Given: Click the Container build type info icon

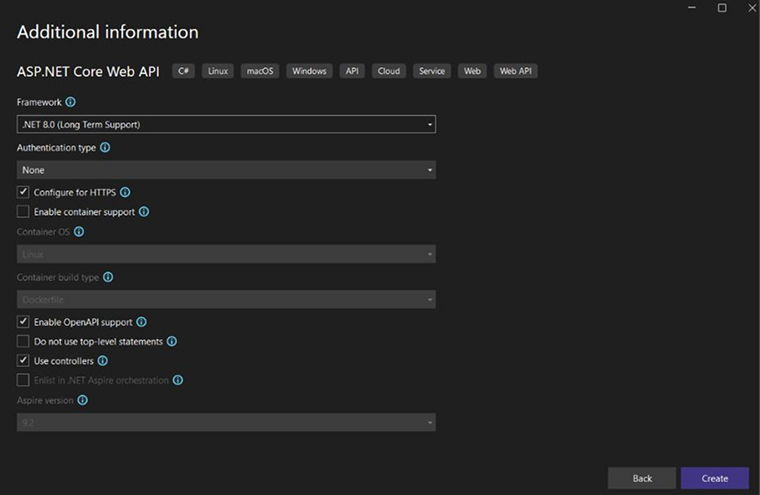Looking at the screenshot, I should tap(108, 277).
